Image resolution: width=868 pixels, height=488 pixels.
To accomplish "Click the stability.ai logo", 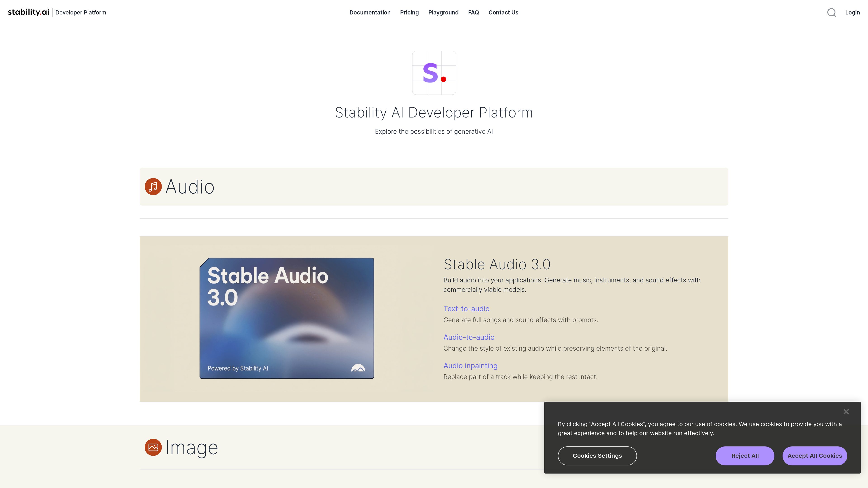I will (x=29, y=12).
